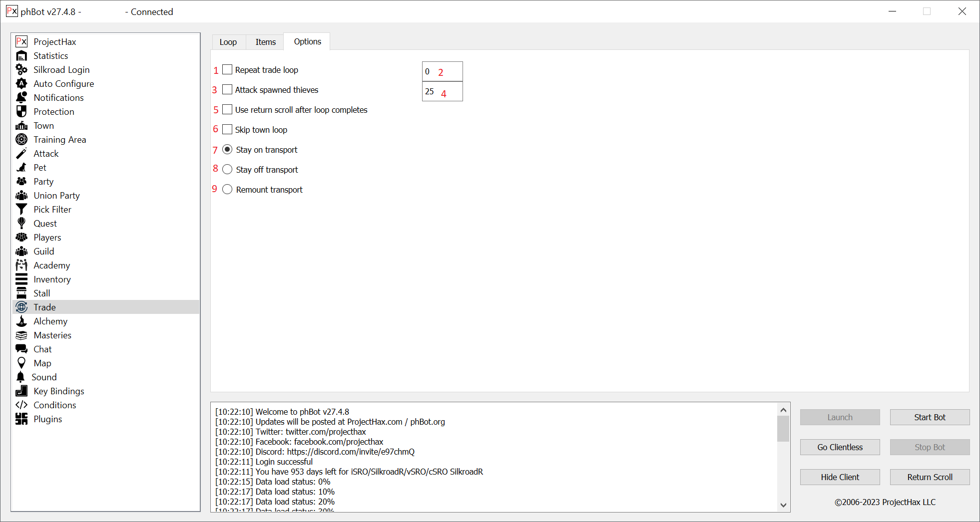The width and height of the screenshot is (980, 522).
Task: Switch to the Loop tab
Action: click(228, 42)
